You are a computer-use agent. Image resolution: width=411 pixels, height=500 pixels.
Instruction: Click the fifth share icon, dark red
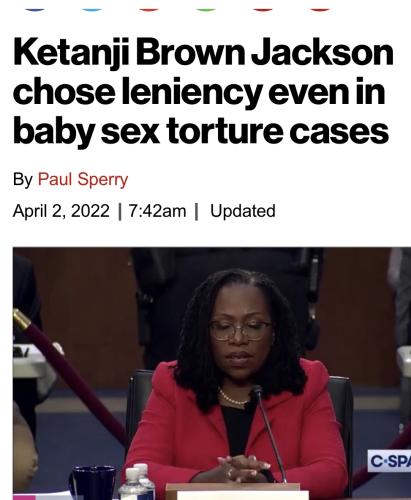click(263, 7)
